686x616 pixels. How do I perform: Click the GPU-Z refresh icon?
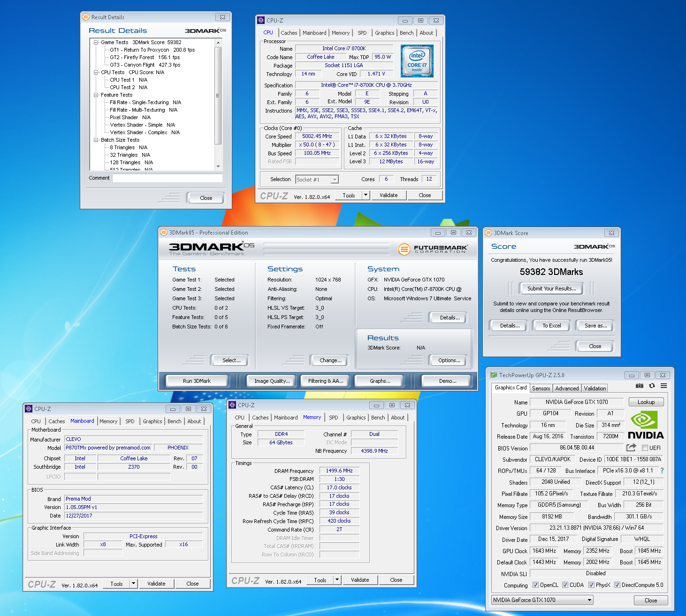click(652, 386)
